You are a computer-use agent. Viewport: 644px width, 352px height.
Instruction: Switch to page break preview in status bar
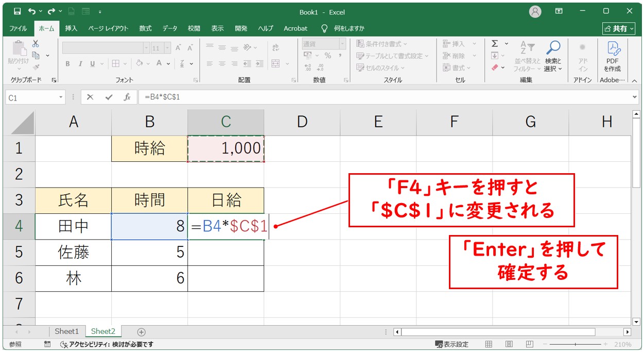pos(529,344)
